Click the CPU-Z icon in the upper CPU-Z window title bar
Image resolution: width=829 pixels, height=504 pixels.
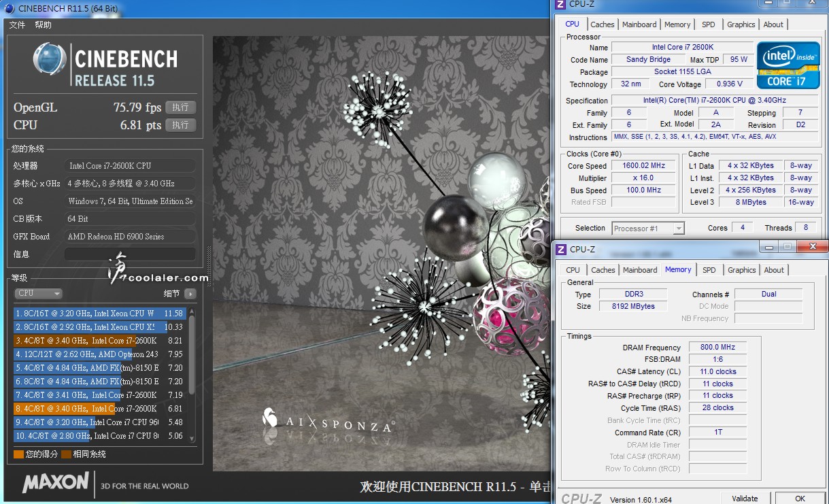(x=560, y=4)
